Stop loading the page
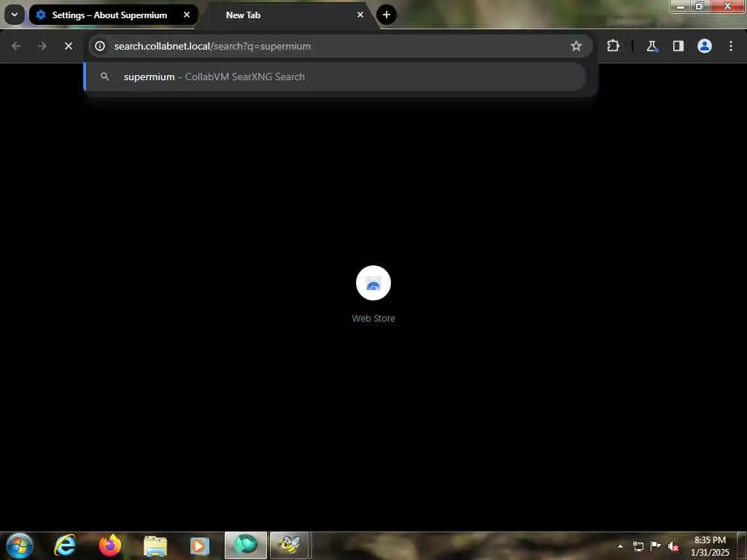Viewport: 747px width, 560px height. pyautogui.click(x=68, y=46)
